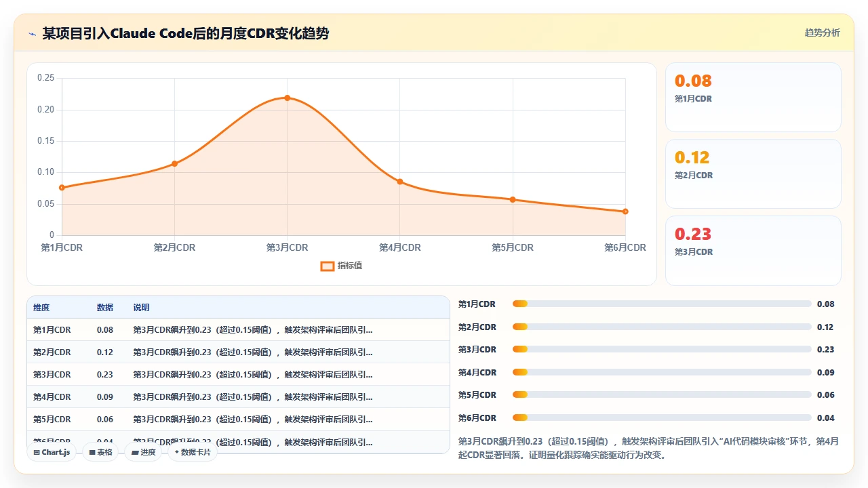
Task: Select the 表格 tag chip
Action: click(x=101, y=452)
